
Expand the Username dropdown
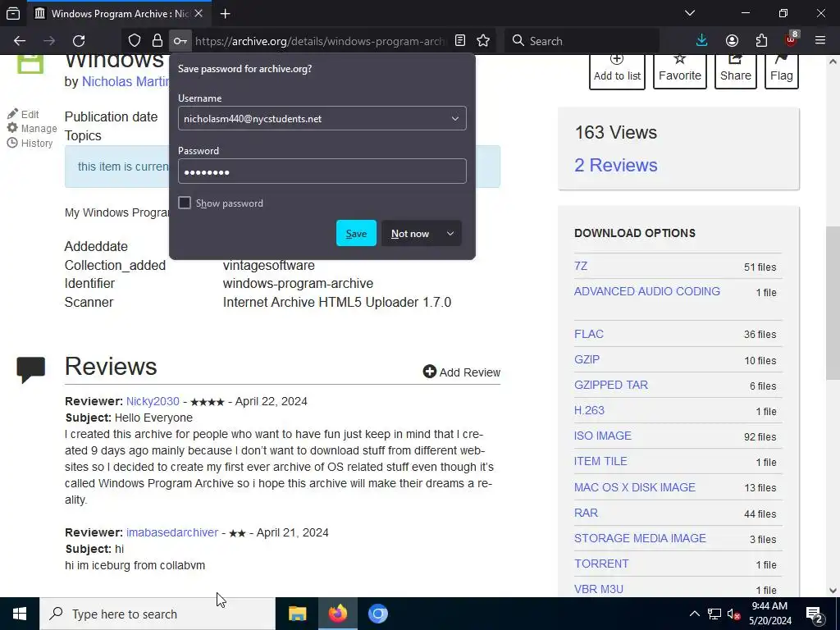point(454,118)
